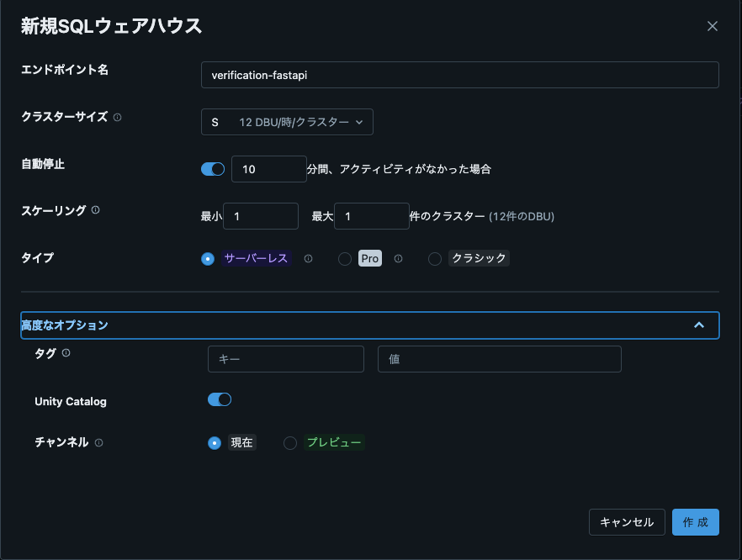
Task: Click the タグ キー input field
Action: tap(285, 359)
